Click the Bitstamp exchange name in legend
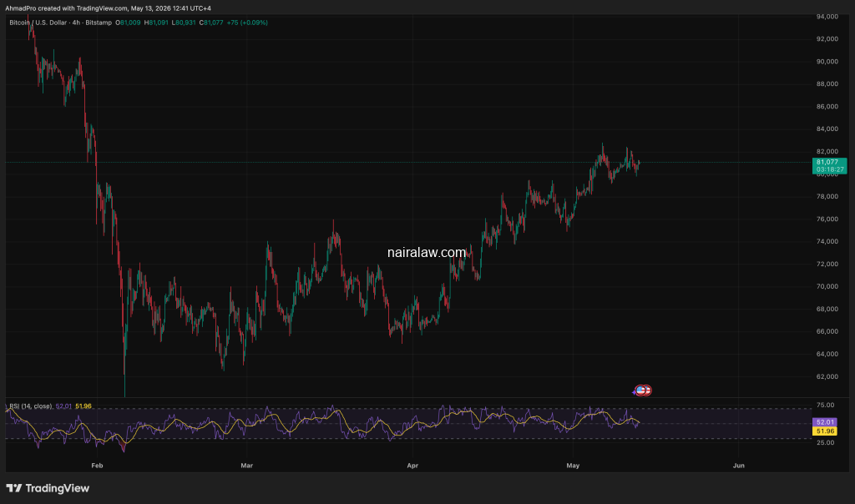Screen dimensions: 855x504 point(99,23)
